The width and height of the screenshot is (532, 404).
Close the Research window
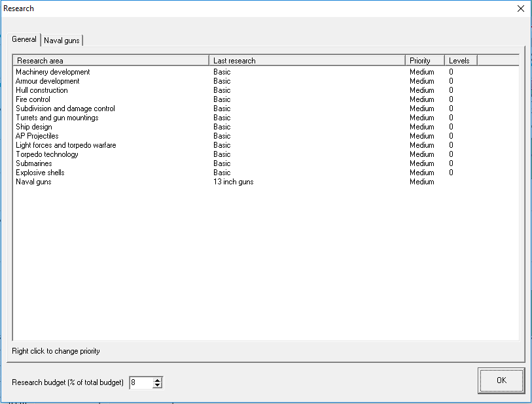[520, 8]
